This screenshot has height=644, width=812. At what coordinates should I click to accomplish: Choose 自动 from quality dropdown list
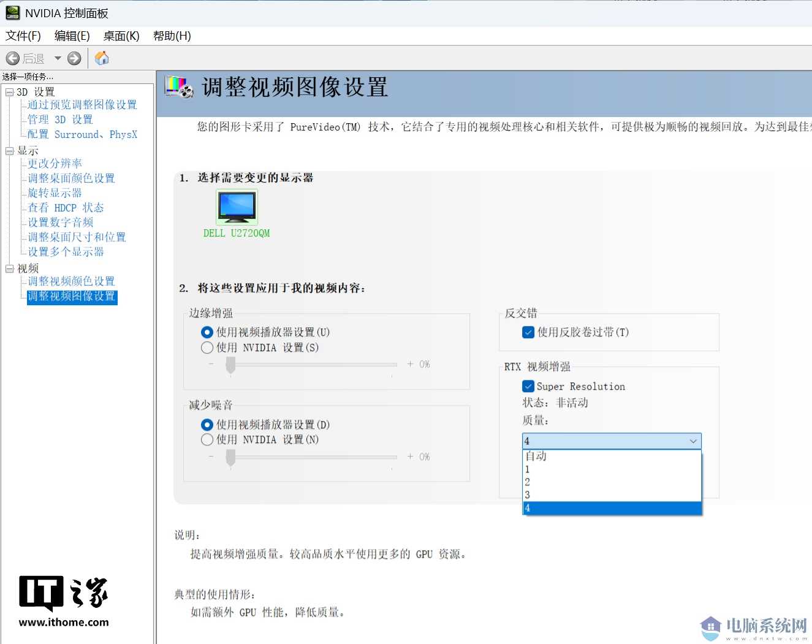[612, 456]
